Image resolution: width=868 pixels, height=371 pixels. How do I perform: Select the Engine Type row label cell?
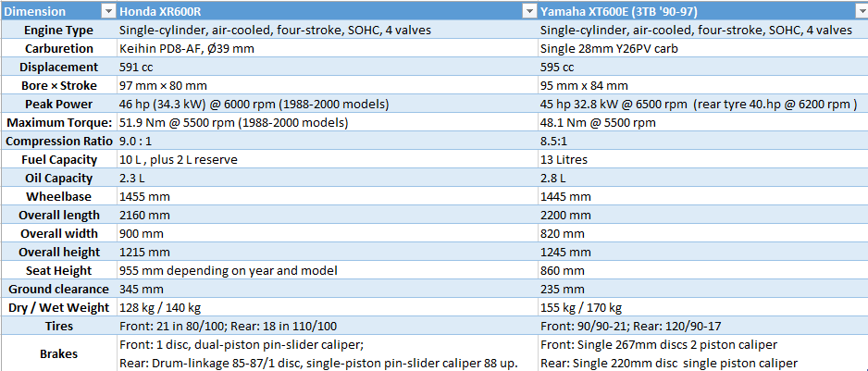[58, 30]
